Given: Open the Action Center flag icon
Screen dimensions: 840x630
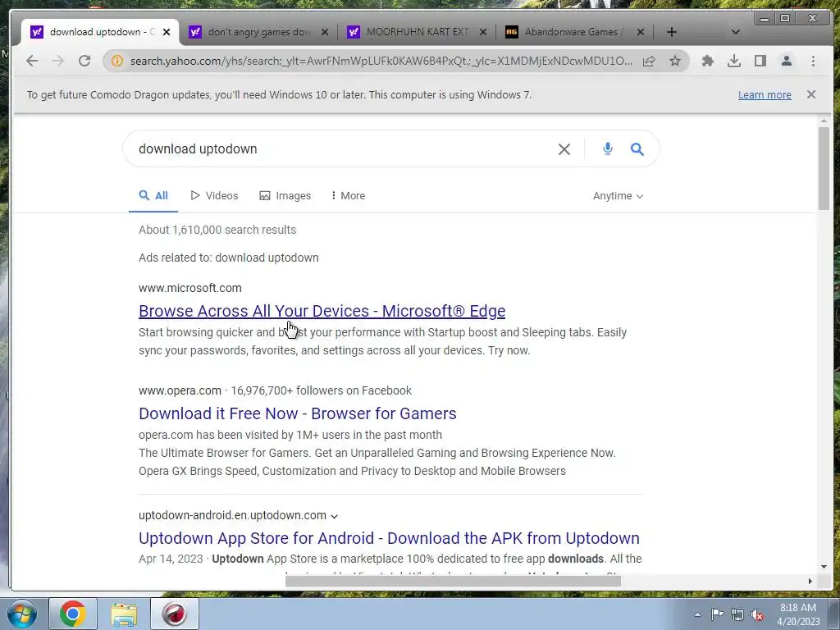Looking at the screenshot, I should [717, 614].
